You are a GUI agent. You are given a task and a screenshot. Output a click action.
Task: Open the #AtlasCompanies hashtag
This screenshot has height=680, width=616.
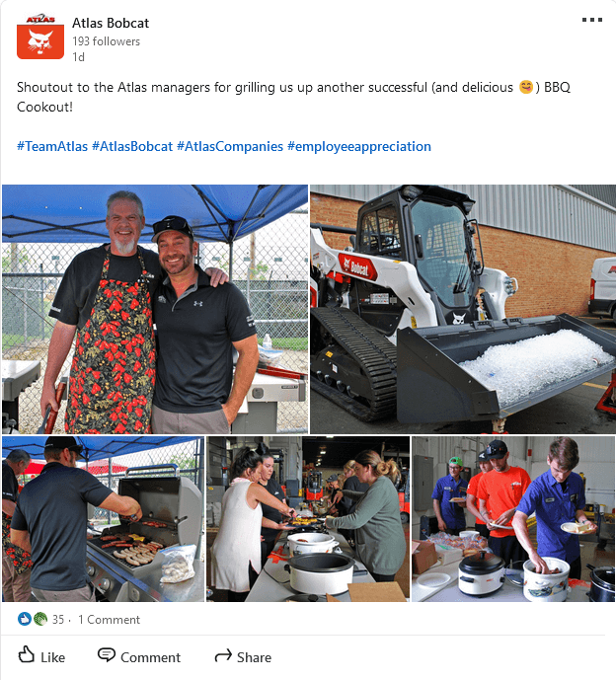(230, 147)
